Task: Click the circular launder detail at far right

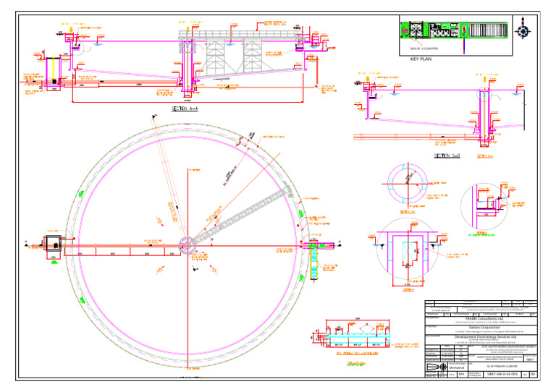Action: (x=484, y=206)
